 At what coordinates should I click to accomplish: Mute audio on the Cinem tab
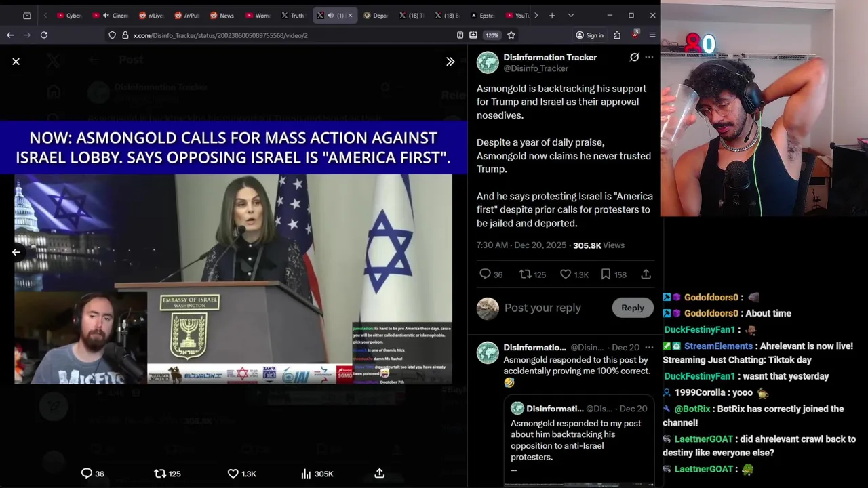tap(105, 15)
